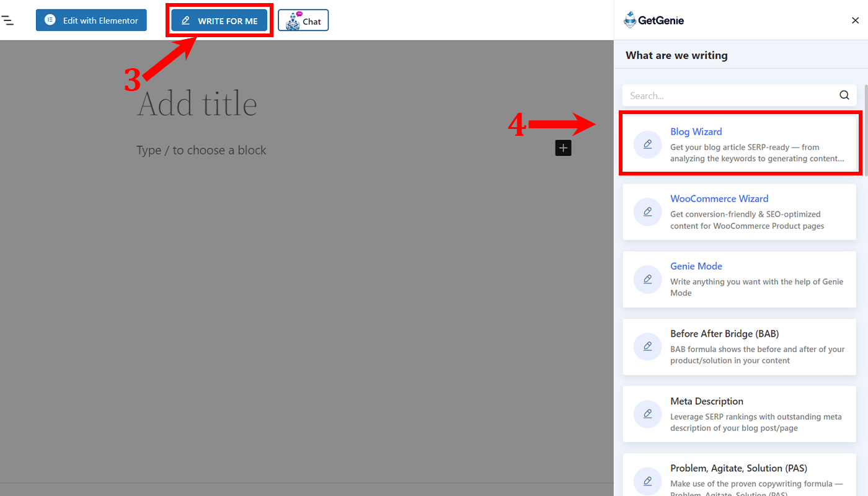Select the WooCommerce Wizard template

739,212
